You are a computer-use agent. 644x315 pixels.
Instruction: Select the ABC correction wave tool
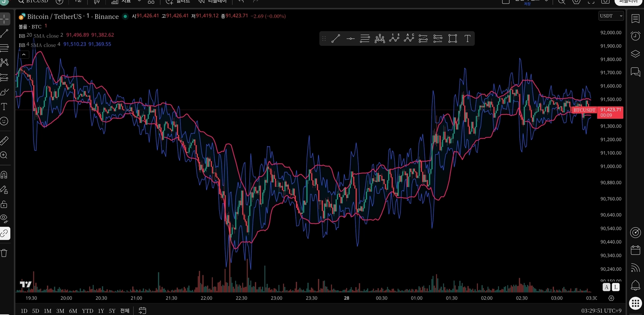click(x=409, y=38)
